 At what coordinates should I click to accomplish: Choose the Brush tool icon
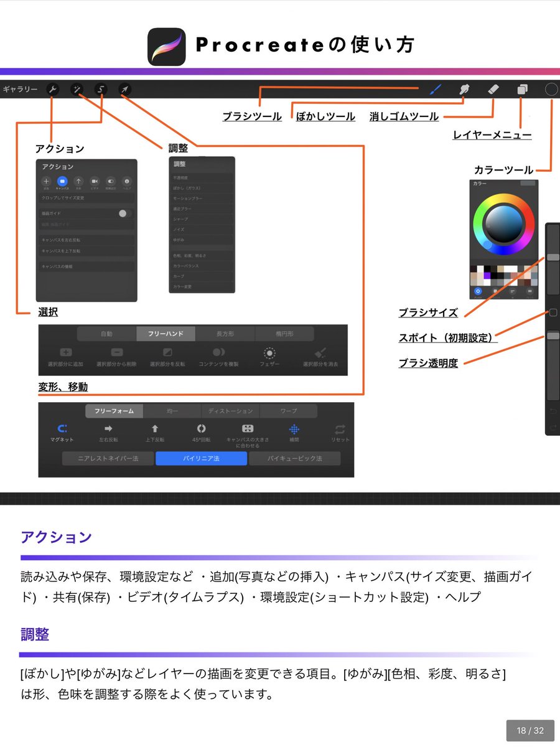click(436, 90)
